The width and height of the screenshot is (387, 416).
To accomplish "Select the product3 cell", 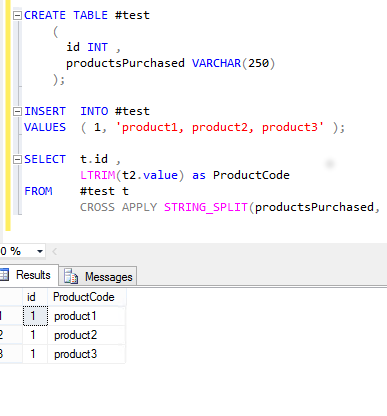I will click(87, 354).
